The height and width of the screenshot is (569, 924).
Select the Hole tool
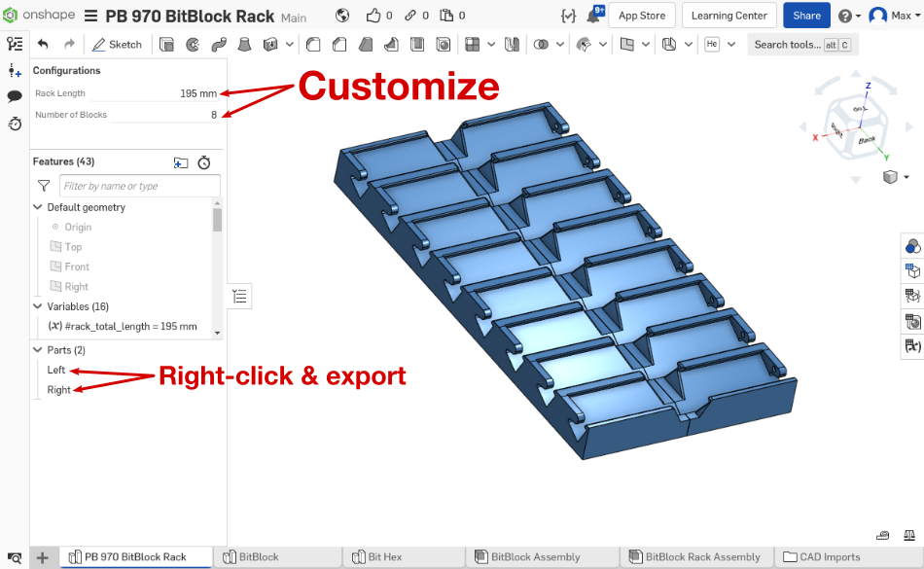444,44
